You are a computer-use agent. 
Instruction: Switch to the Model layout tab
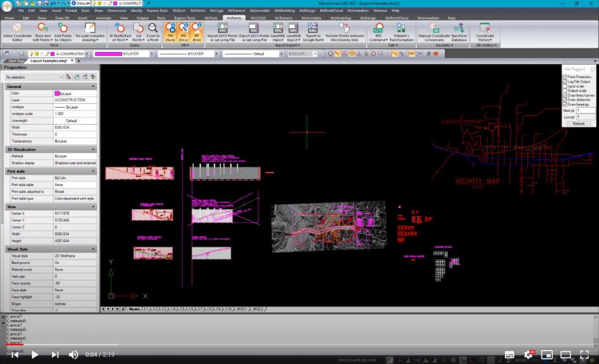[x=133, y=310]
